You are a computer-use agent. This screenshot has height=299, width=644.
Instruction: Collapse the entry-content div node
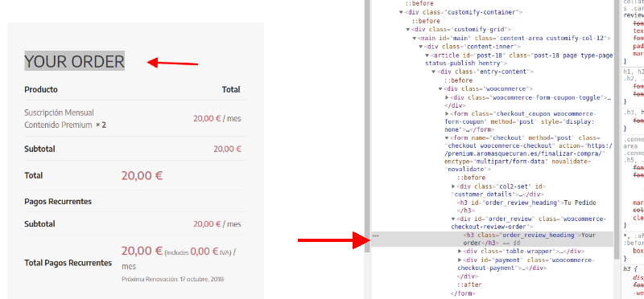[x=434, y=72]
